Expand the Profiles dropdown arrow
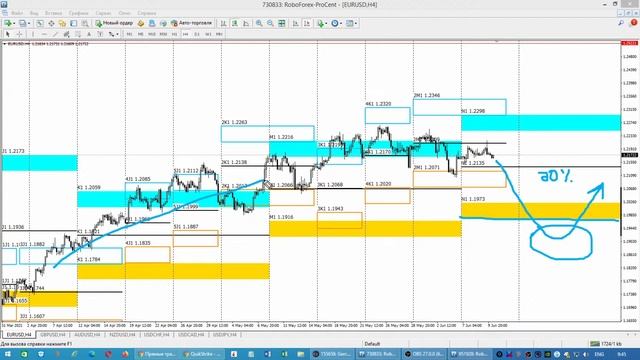Viewport: 640px width, 360px height. click(29, 23)
